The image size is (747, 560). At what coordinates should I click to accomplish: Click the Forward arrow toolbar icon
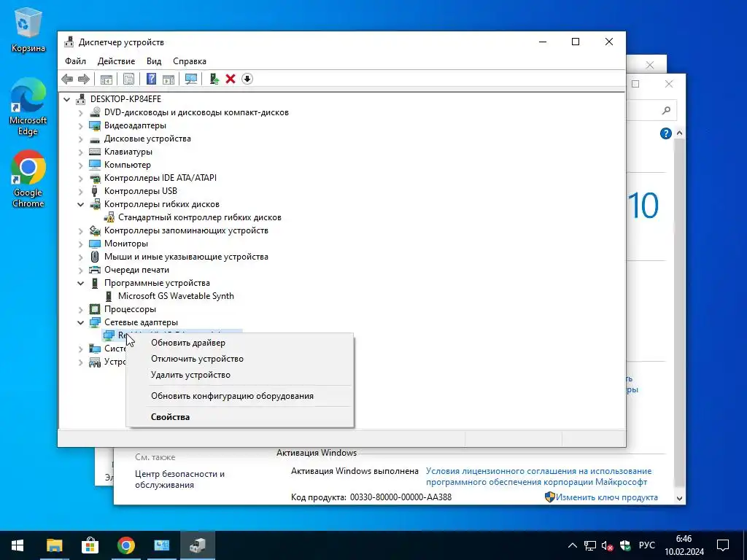click(84, 79)
